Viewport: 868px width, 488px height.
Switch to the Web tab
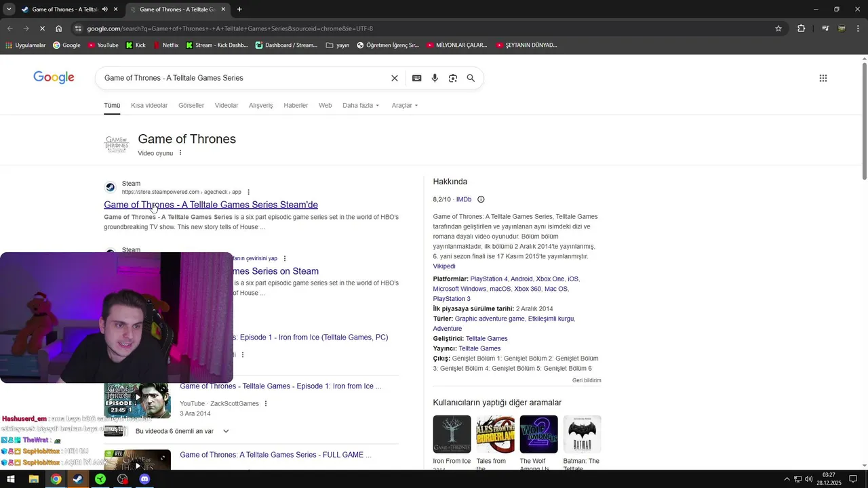(x=325, y=105)
